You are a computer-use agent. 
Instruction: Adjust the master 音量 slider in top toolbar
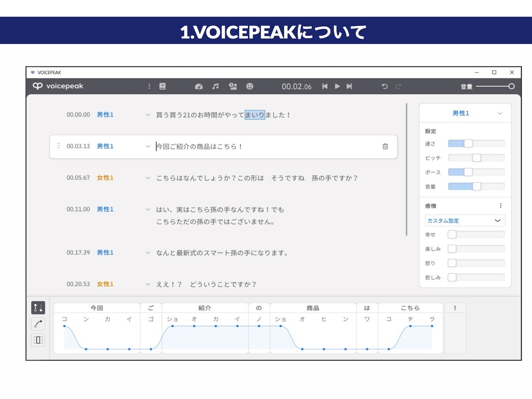[495, 86]
